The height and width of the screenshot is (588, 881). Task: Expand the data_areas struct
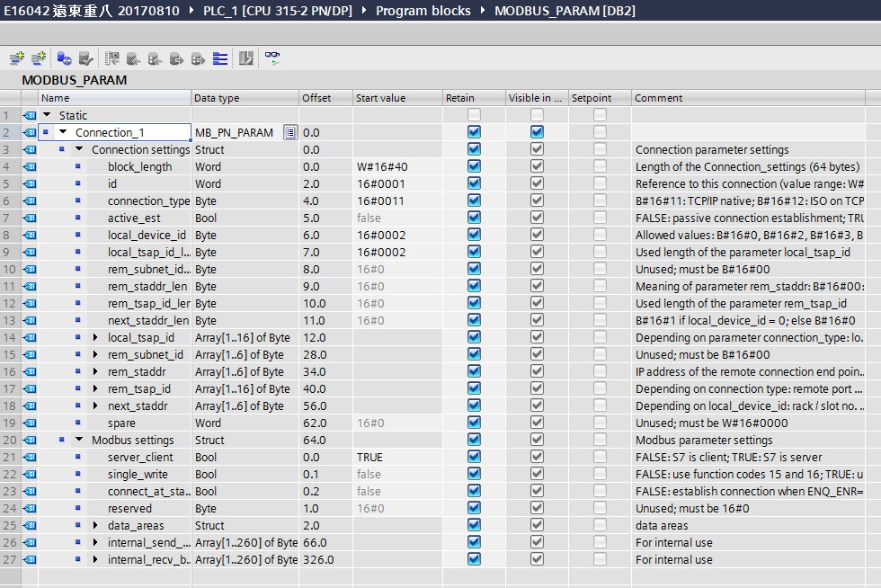[96, 526]
